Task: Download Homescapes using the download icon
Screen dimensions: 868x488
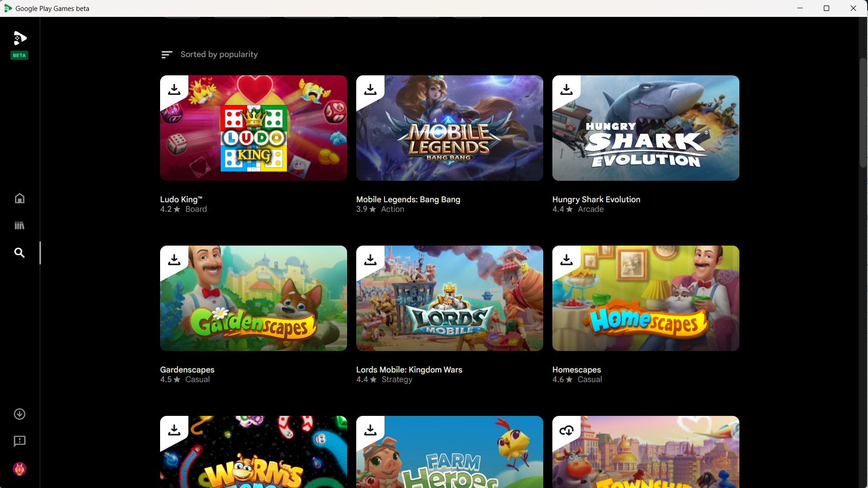Action: point(566,259)
